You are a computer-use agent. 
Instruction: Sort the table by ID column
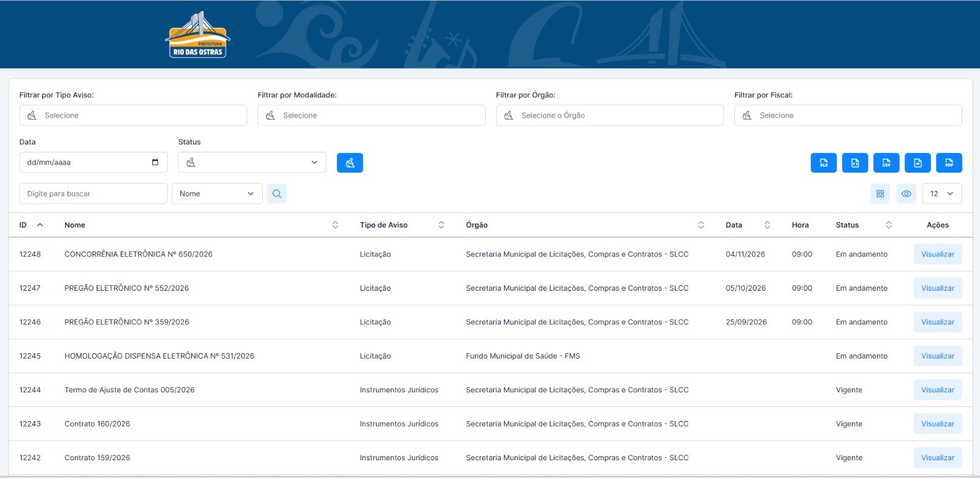[x=31, y=225]
